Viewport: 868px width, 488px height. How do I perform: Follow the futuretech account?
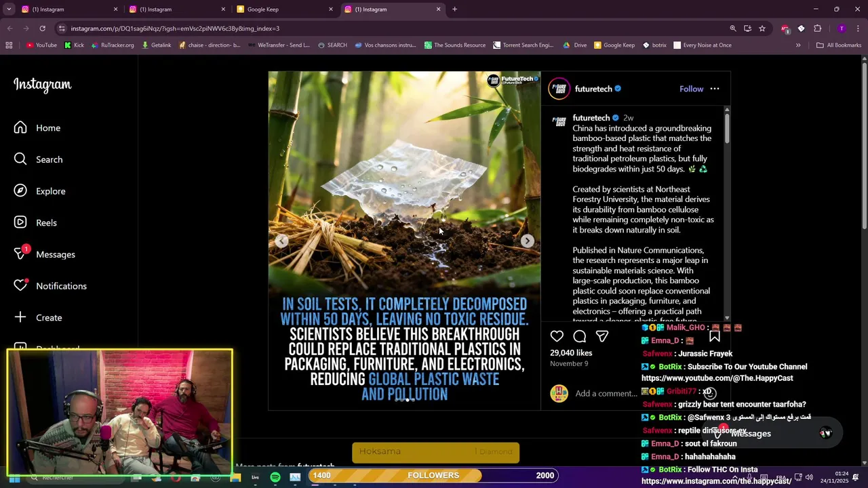[x=691, y=89]
